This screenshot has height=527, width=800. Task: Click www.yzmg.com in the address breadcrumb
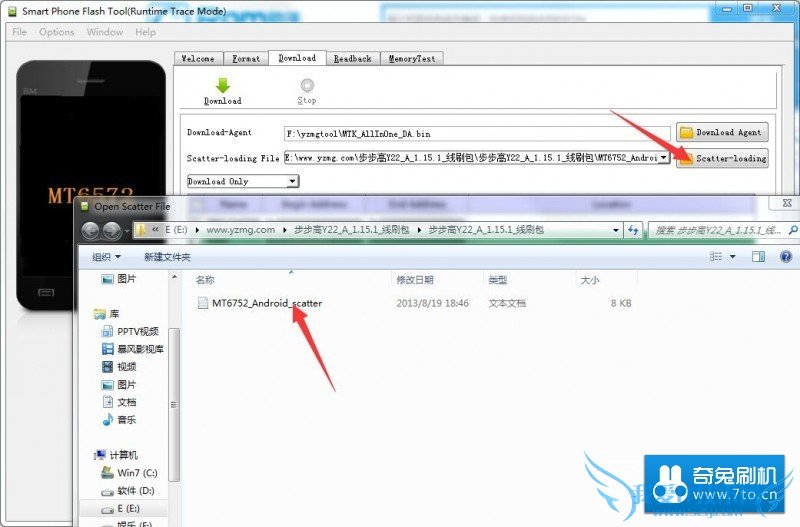[240, 230]
